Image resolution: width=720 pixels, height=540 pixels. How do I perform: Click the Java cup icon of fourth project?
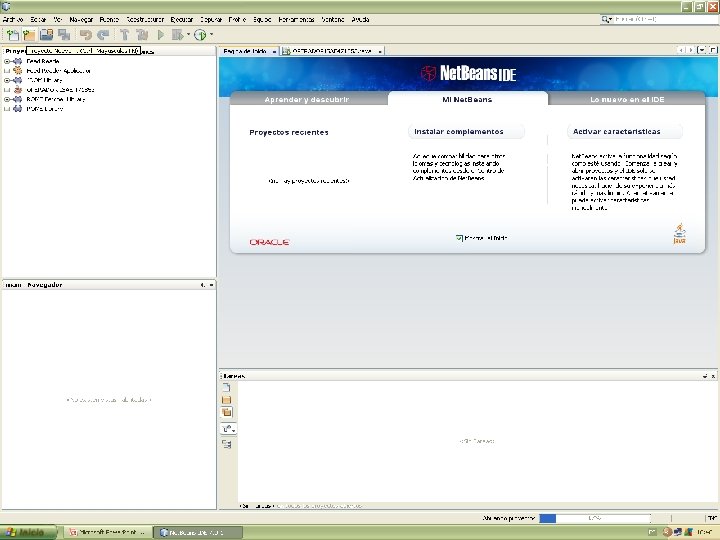tap(17, 90)
